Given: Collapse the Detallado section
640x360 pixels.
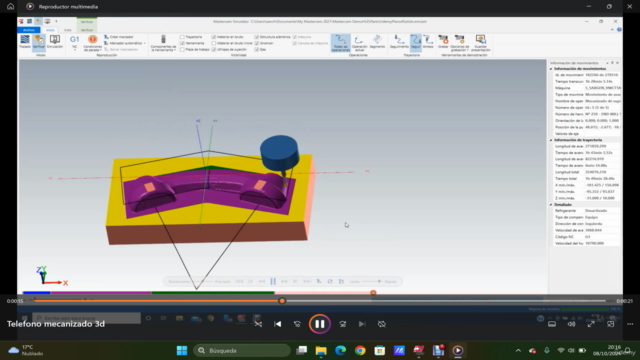Looking at the screenshot, I should click(x=551, y=204).
